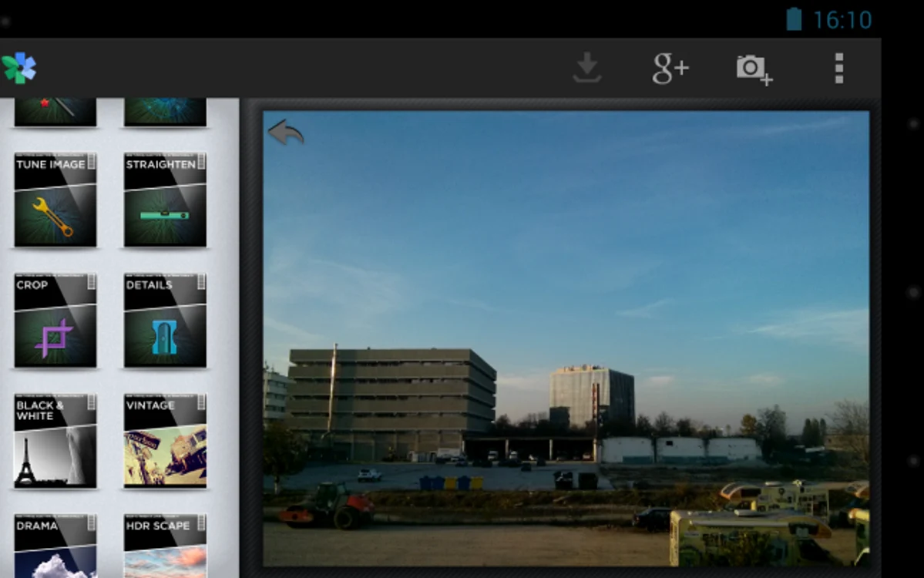This screenshot has width=924, height=578.
Task: Click the partially hidden red star tool tile
Action: coord(55,112)
